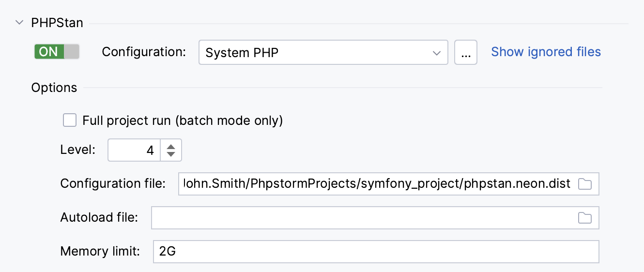This screenshot has height=272, width=644.
Task: Increase Level with the up arrow
Action: [x=170, y=145]
